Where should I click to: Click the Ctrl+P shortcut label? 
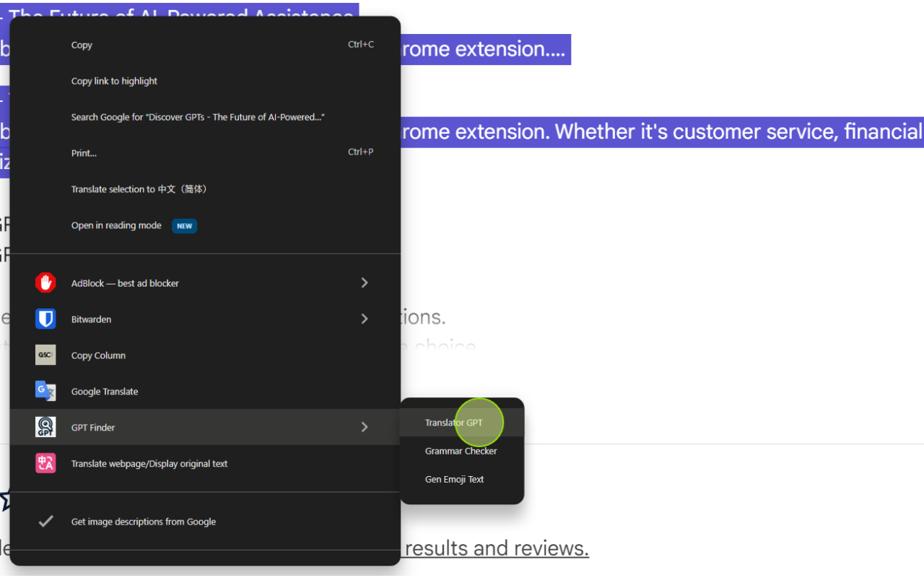(x=361, y=152)
